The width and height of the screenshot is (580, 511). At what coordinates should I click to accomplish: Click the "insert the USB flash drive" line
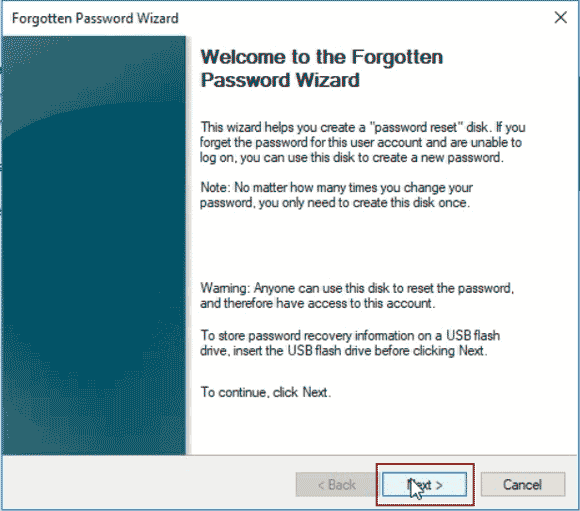coord(344,351)
